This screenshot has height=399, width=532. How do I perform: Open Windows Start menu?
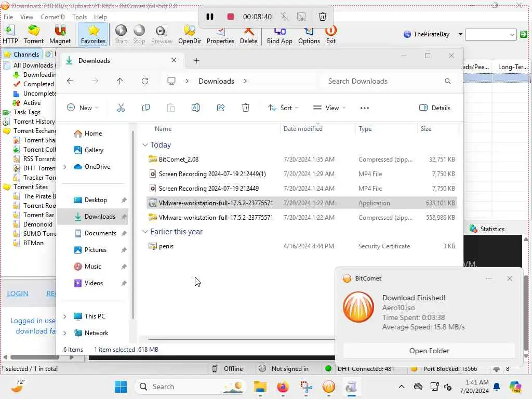click(x=121, y=387)
